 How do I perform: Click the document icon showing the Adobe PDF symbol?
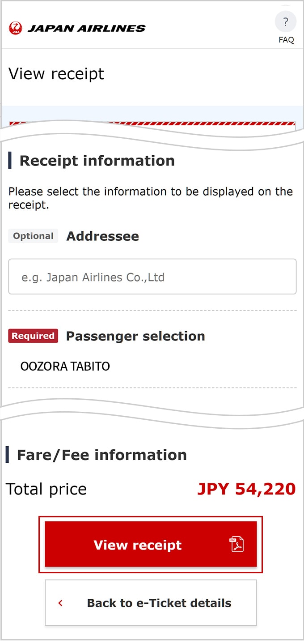[x=236, y=545]
